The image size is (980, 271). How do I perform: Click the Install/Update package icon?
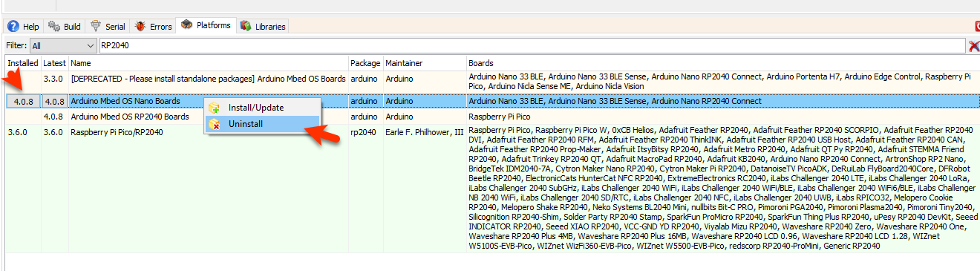[215, 108]
